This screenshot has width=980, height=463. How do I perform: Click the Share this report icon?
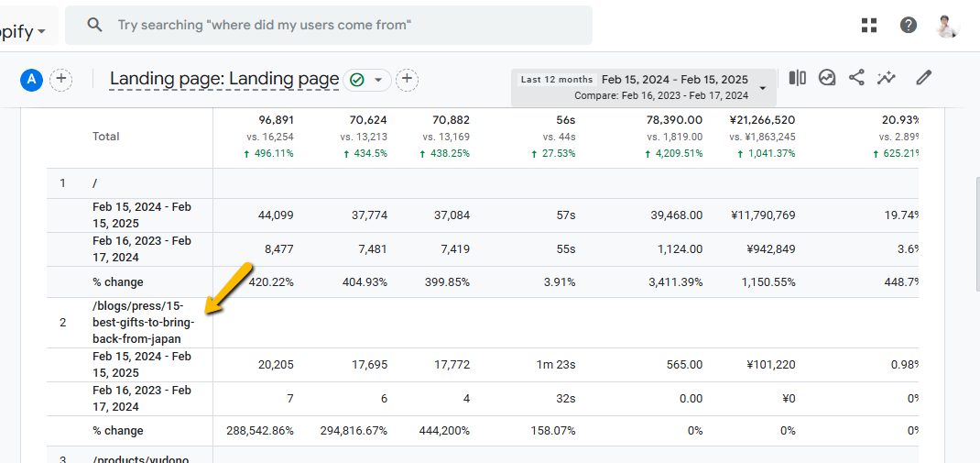pyautogui.click(x=856, y=78)
